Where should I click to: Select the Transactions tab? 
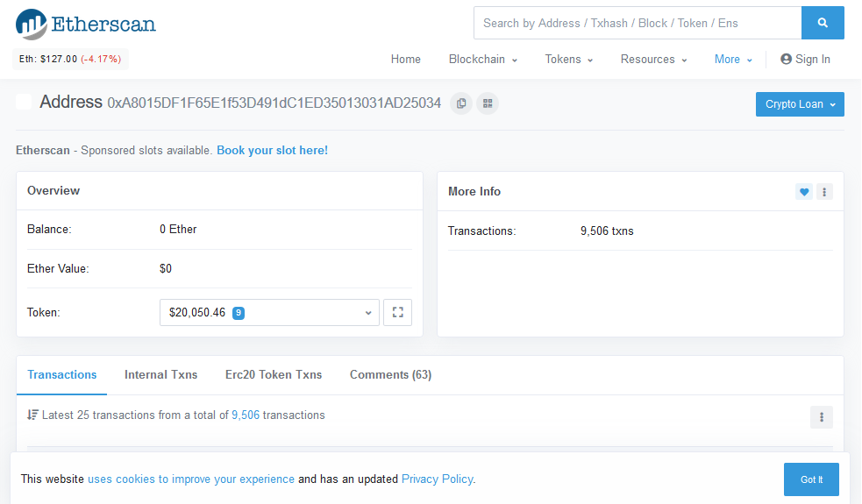pos(62,375)
